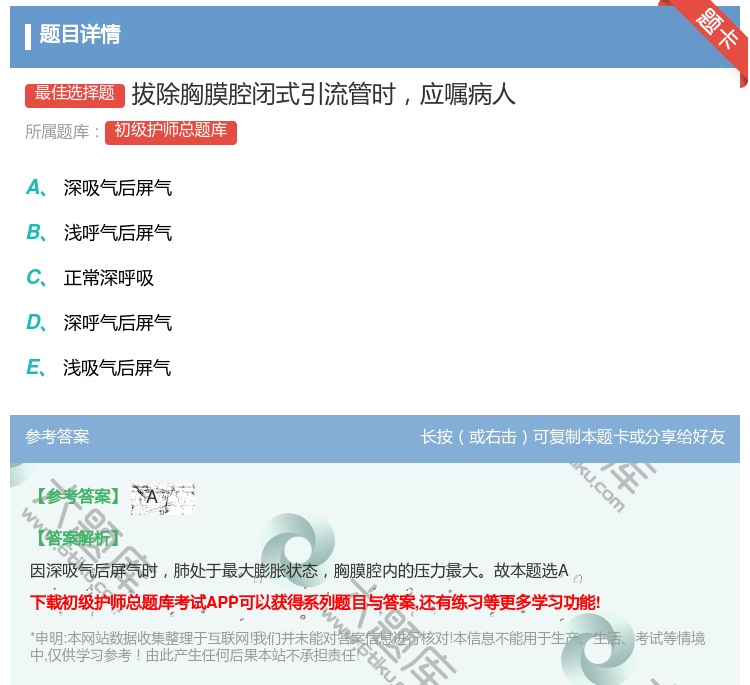Click the 长按（或右击）可复制本题卡 hint text
This screenshot has width=750, height=685.
coord(573,437)
